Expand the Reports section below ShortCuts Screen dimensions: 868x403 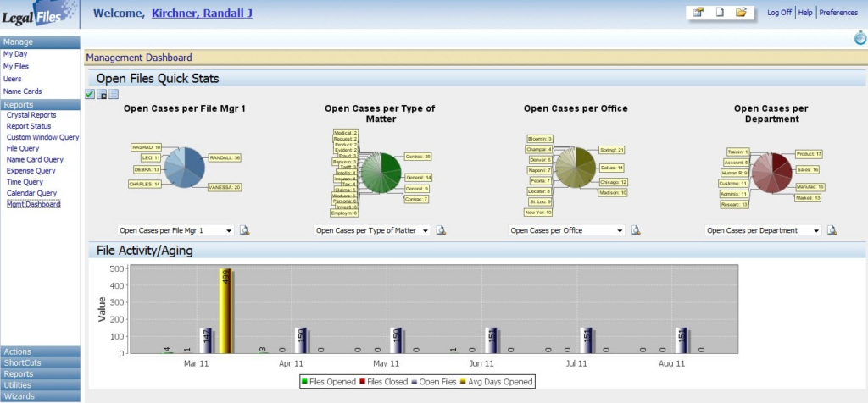(40, 373)
